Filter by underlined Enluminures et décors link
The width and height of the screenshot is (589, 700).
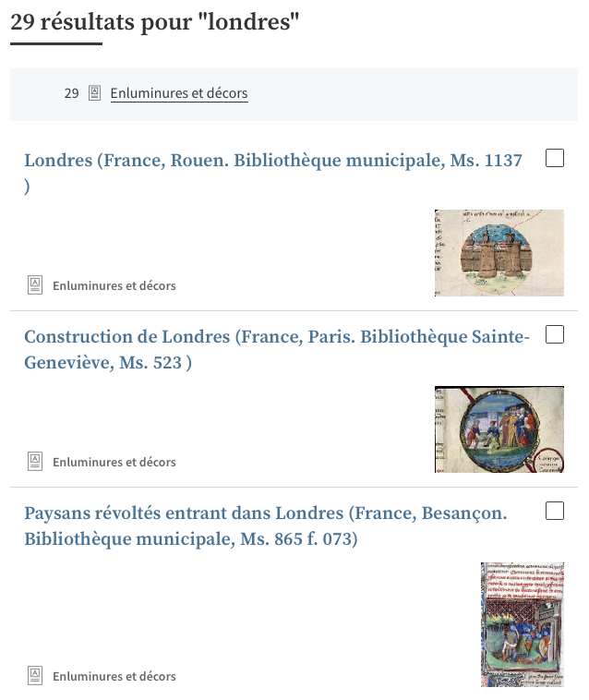[179, 93]
